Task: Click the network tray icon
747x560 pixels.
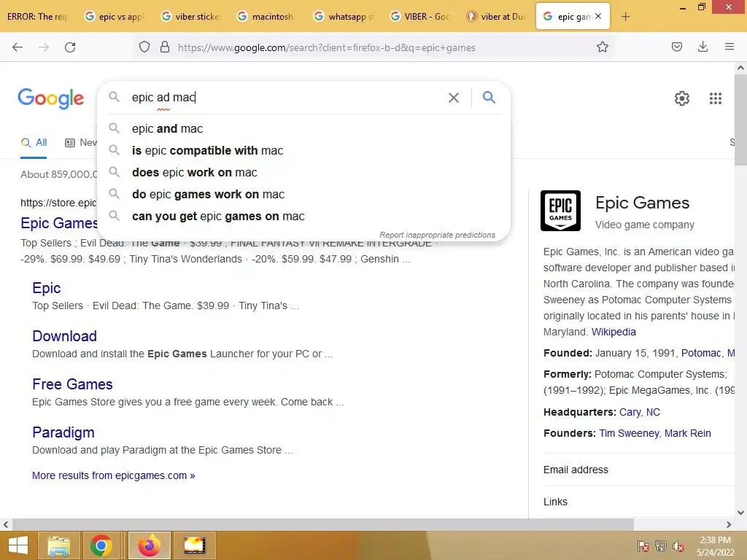Action: pos(661,546)
